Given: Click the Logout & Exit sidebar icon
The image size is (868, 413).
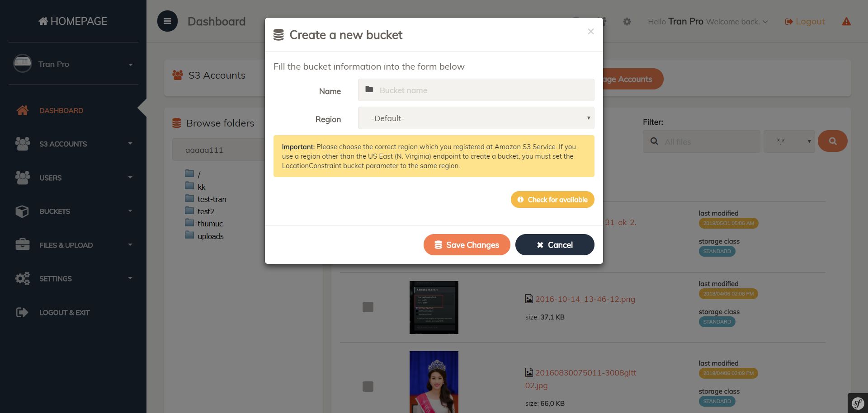Looking at the screenshot, I should tap(22, 312).
